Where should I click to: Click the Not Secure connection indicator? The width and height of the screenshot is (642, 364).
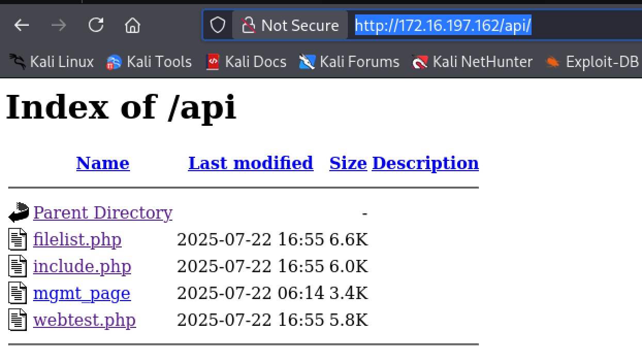click(x=291, y=25)
